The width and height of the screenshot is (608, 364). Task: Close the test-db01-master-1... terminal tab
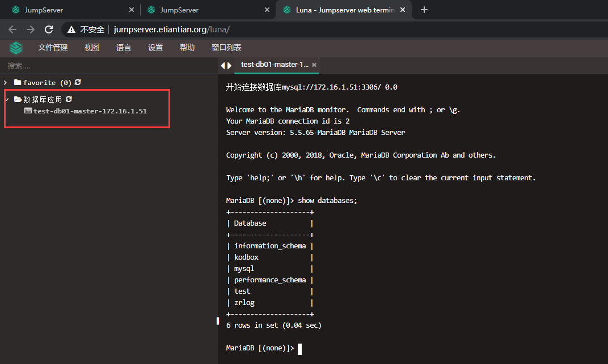(x=314, y=65)
